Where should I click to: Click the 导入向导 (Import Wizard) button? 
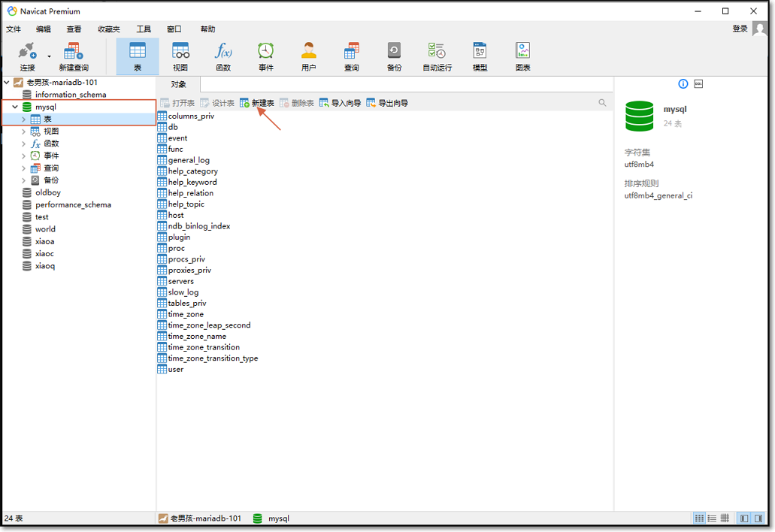pyautogui.click(x=341, y=103)
